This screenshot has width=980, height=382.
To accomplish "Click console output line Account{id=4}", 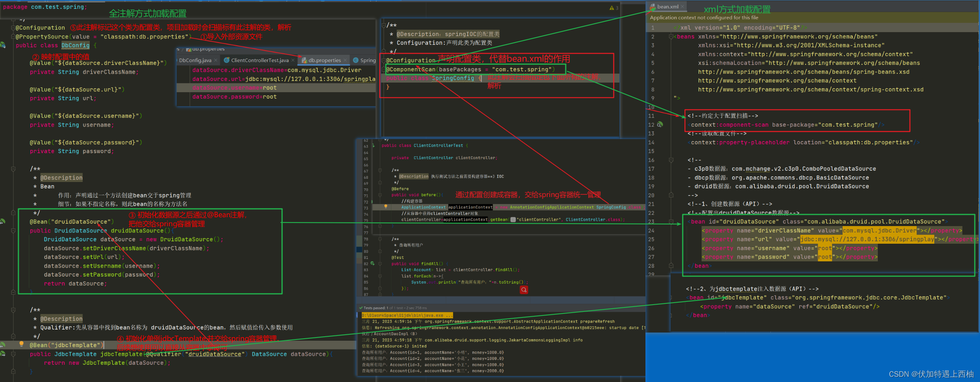I will coord(433,371).
